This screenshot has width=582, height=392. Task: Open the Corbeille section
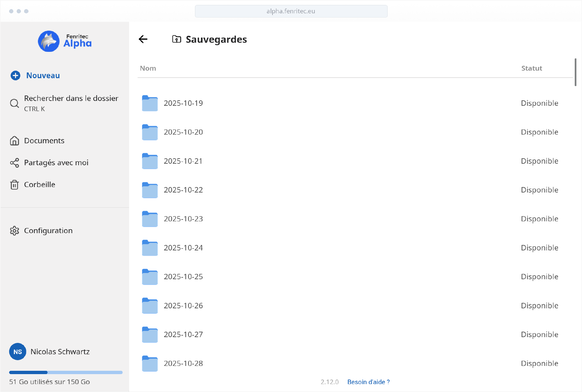click(40, 185)
